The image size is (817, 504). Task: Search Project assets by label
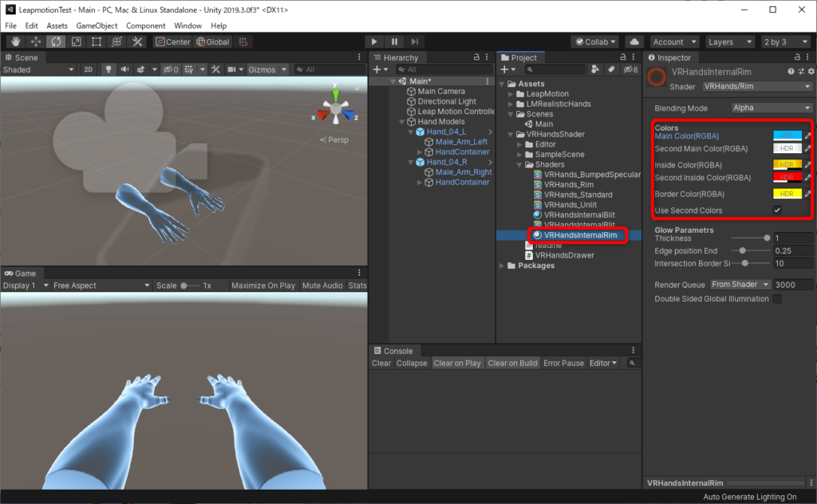pyautogui.click(x=610, y=69)
